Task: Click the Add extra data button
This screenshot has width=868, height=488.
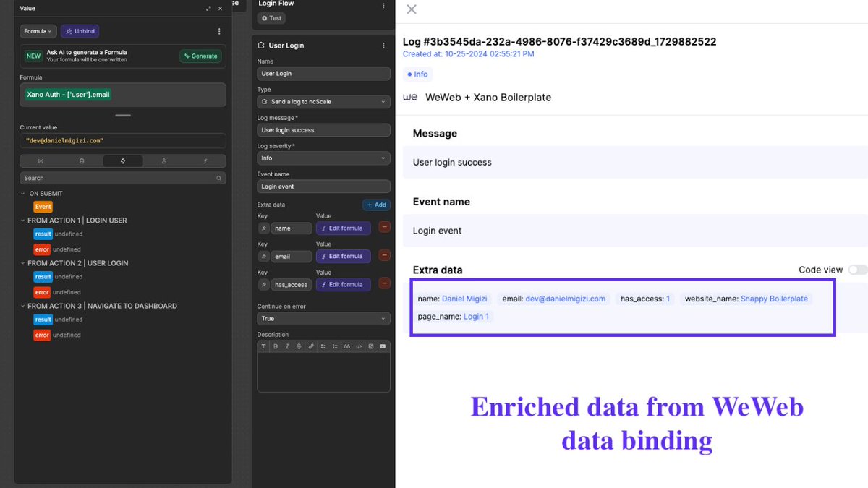Action: click(x=375, y=205)
